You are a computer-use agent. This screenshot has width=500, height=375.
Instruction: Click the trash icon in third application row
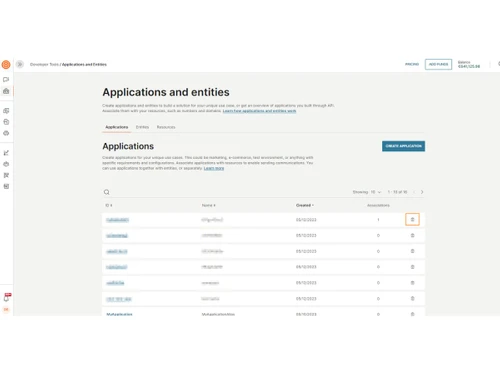click(x=412, y=251)
